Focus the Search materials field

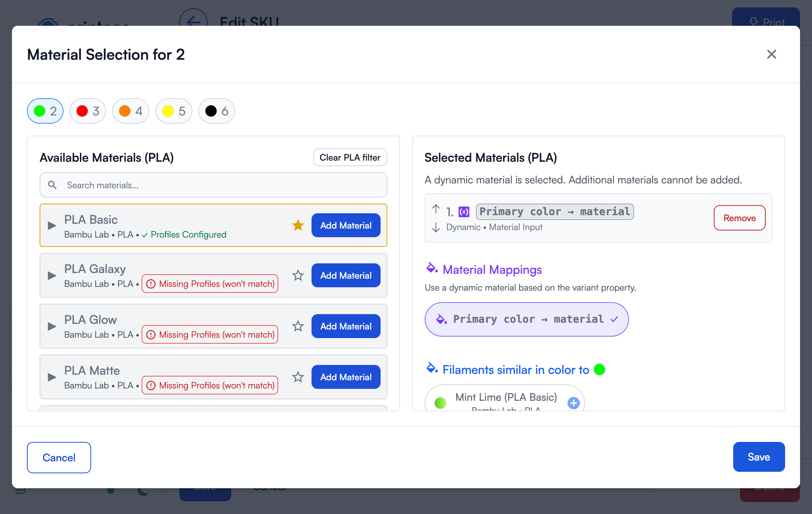click(x=224, y=185)
